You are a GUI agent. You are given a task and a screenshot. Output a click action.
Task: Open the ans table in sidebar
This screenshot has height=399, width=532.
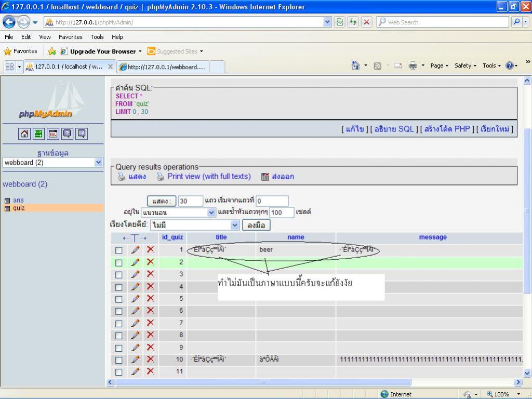[18, 200]
